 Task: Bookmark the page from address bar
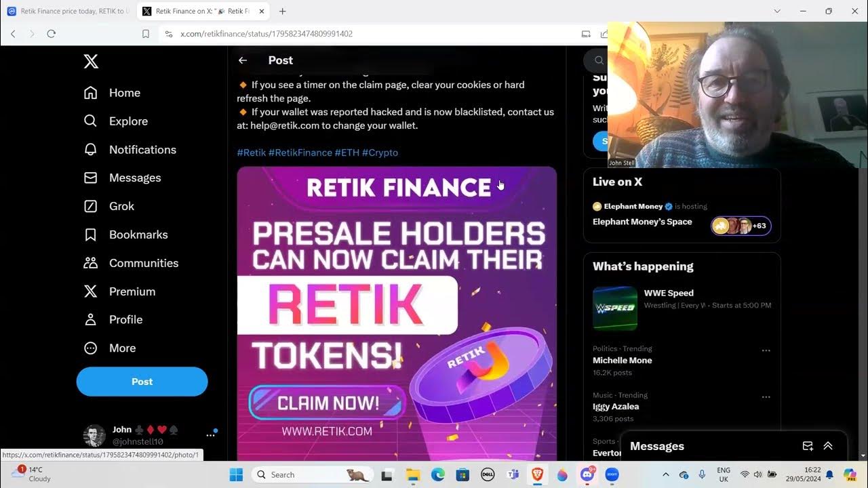click(x=146, y=33)
